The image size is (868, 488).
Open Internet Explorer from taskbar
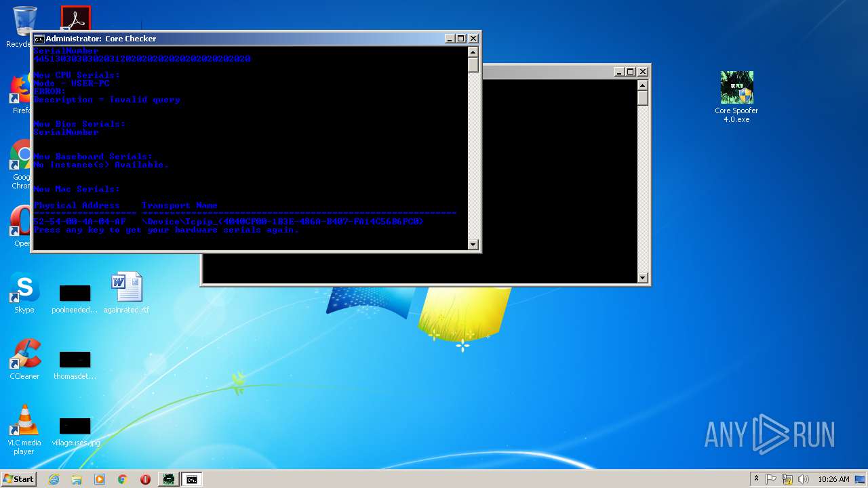[54, 479]
